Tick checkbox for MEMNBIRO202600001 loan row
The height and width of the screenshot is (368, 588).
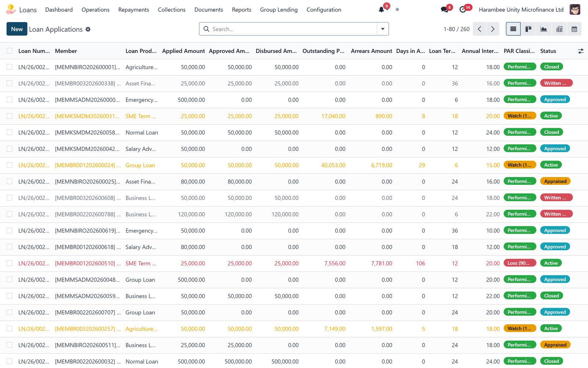[x=10, y=67]
